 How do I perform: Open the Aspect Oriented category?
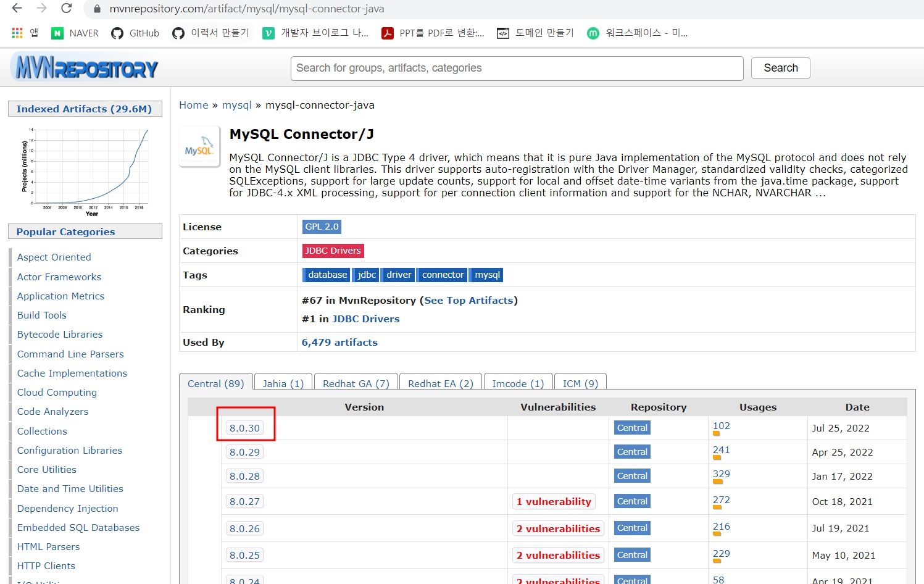pos(54,257)
